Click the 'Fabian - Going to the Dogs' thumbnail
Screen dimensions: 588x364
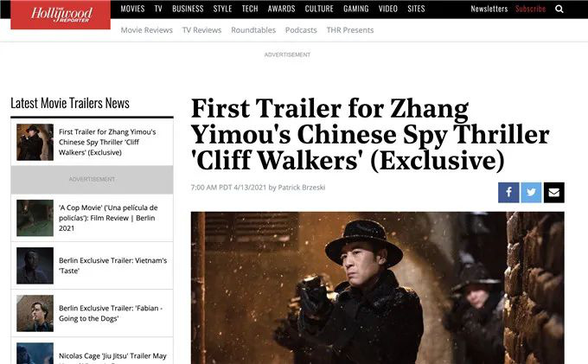click(x=35, y=313)
